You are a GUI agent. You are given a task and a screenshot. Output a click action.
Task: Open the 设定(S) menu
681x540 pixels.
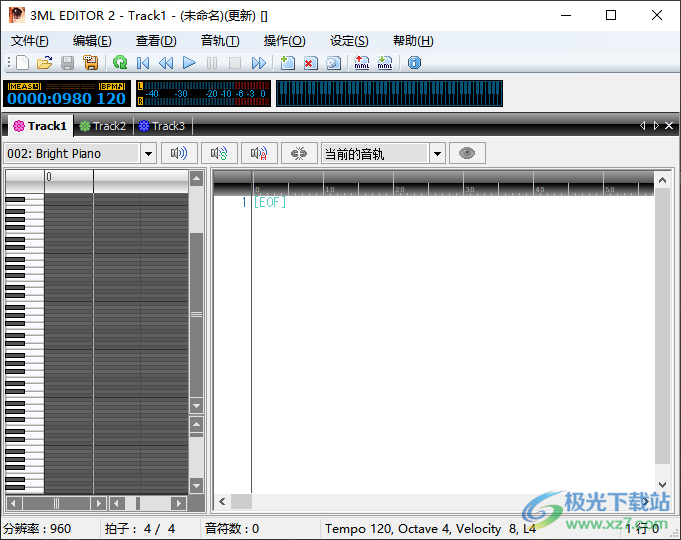coord(349,41)
